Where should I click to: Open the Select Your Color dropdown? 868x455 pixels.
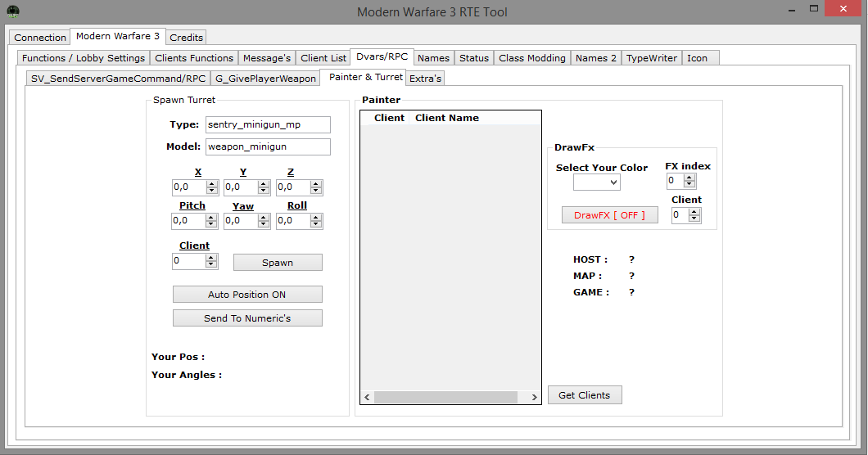pyautogui.click(x=596, y=182)
